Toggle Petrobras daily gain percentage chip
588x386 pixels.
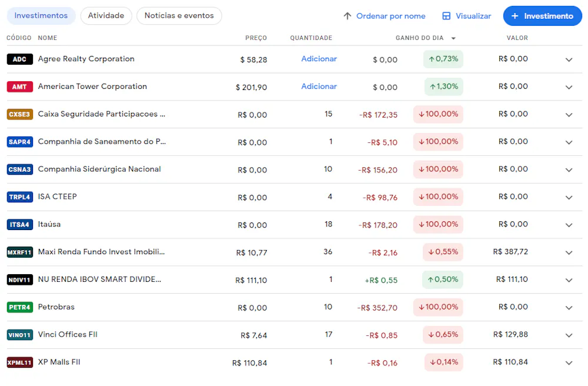point(438,307)
